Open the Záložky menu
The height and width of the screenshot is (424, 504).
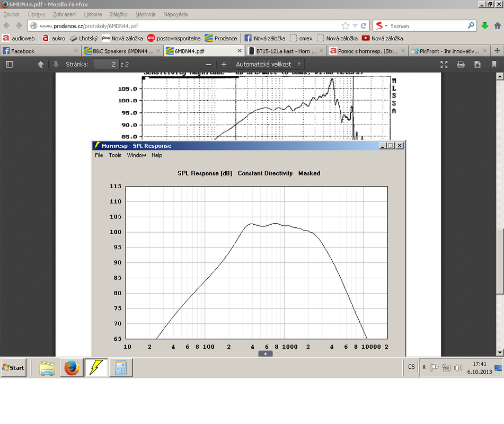(x=119, y=14)
